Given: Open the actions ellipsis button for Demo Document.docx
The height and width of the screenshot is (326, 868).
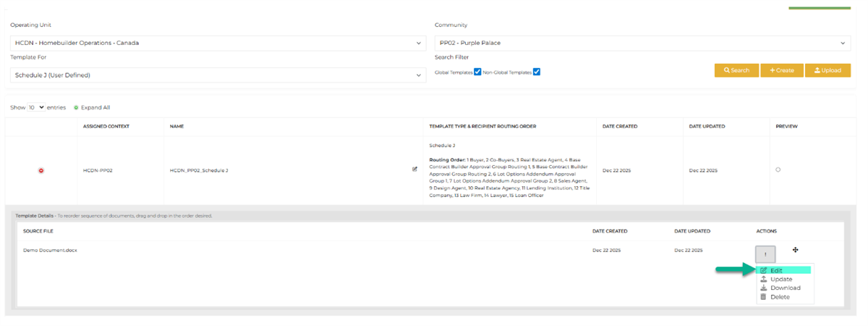Looking at the screenshot, I should pyautogui.click(x=765, y=254).
